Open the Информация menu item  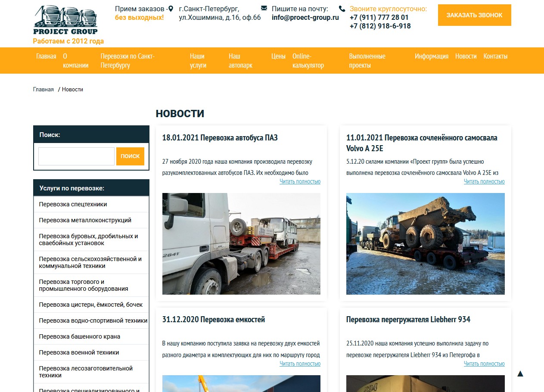(x=432, y=56)
